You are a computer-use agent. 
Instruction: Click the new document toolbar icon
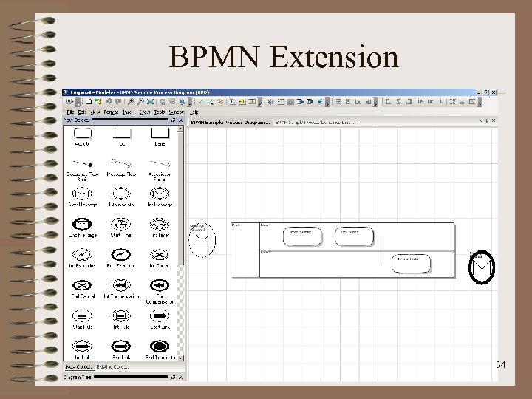(x=89, y=101)
